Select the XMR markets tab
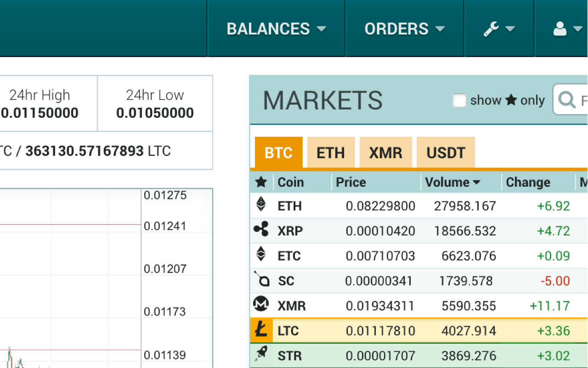Screen dimensions: 588x368 coord(385,152)
